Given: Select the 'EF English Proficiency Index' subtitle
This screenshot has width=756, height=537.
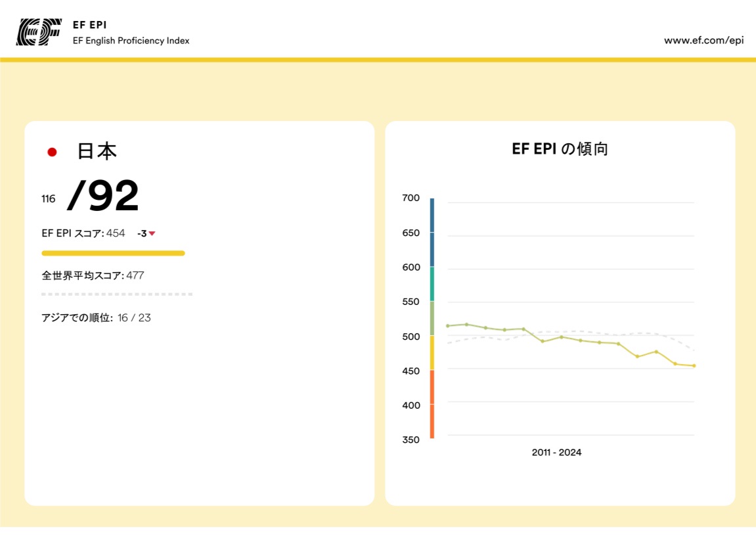Looking at the screenshot, I should pos(131,41).
